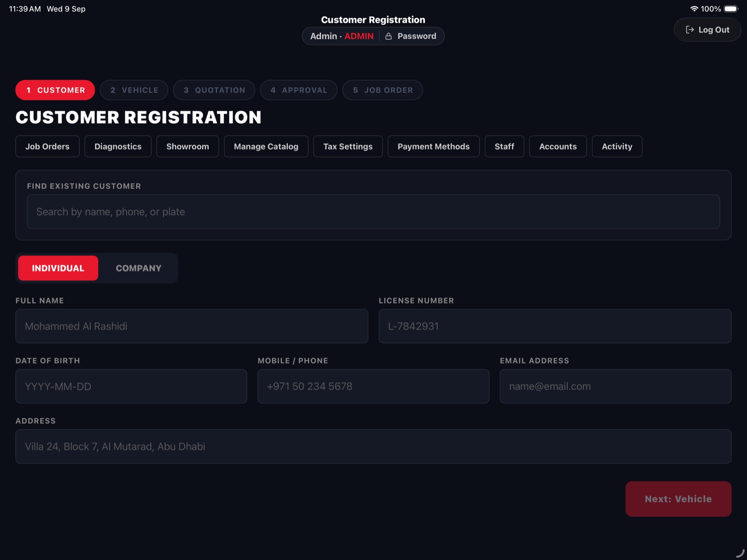Click the 'Wed 9 Sep' date
Viewport: 747px width, 560px height.
pos(66,9)
